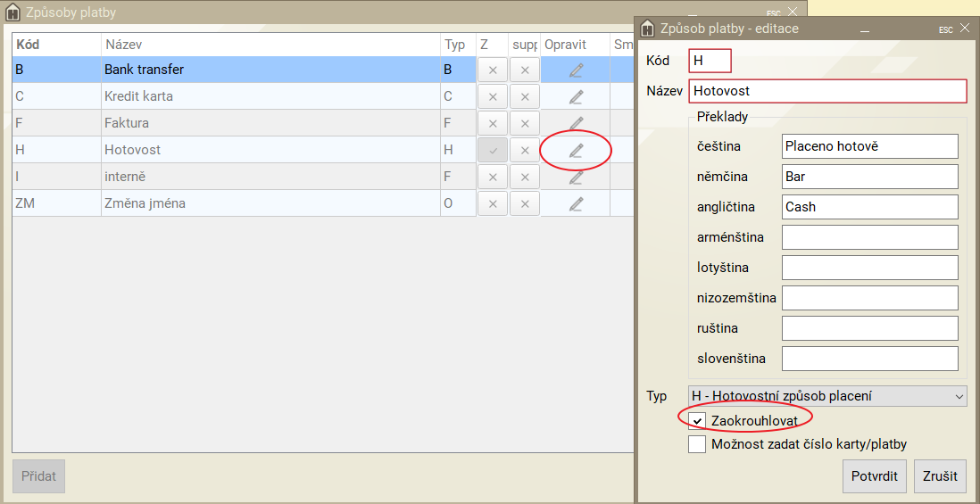Open the Typ dropdown list

click(827, 396)
